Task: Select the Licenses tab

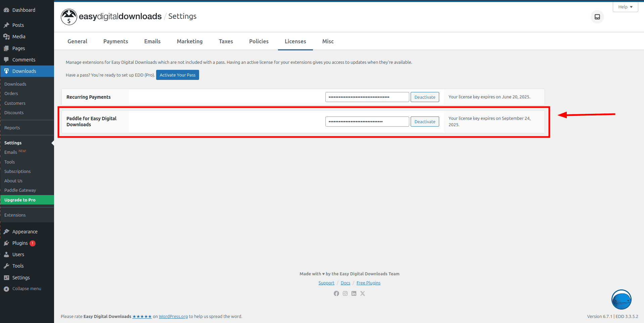Action: click(295, 41)
